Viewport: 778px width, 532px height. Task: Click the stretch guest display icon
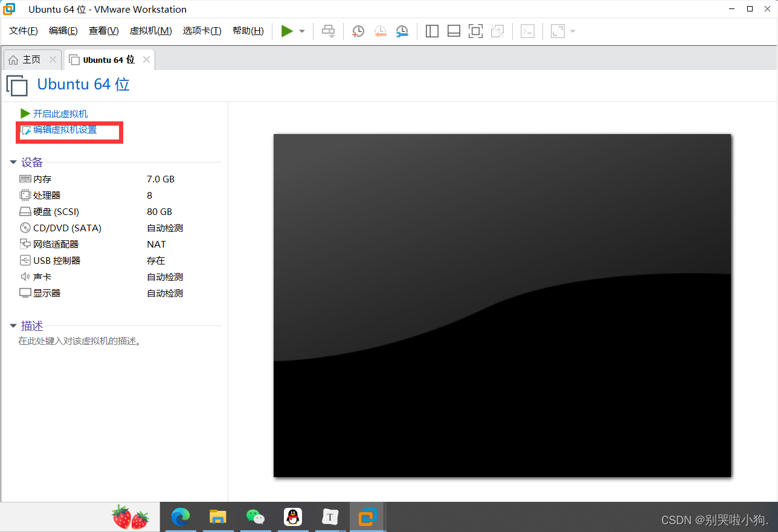click(x=558, y=31)
